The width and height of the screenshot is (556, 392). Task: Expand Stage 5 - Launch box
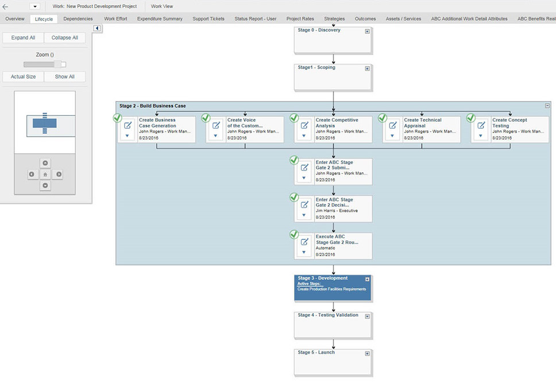coord(368,354)
